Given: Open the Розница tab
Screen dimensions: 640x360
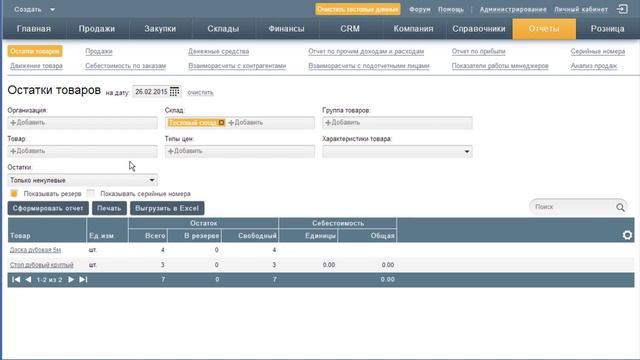Looking at the screenshot, I should (607, 29).
